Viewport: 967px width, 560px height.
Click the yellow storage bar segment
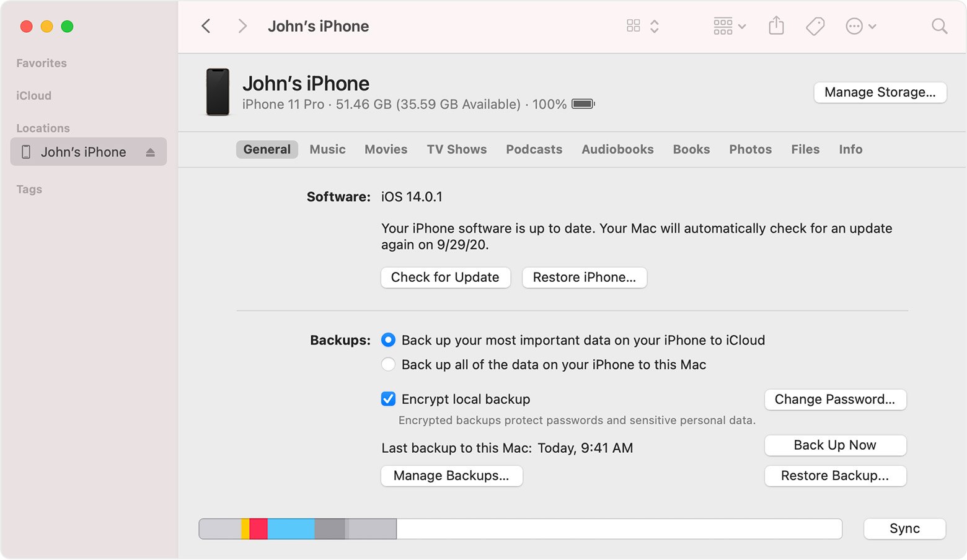(245, 529)
